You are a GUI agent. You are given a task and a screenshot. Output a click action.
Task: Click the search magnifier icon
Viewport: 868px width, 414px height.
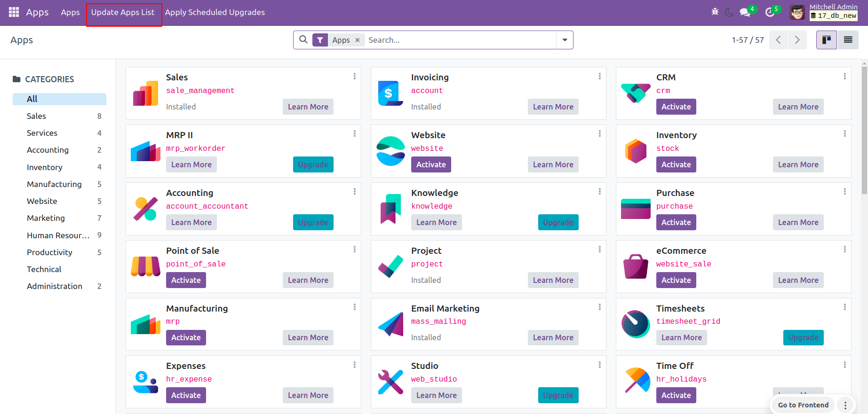point(303,40)
